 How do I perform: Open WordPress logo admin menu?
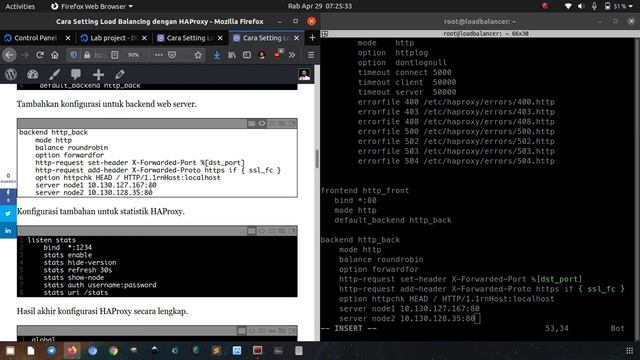click(11, 74)
